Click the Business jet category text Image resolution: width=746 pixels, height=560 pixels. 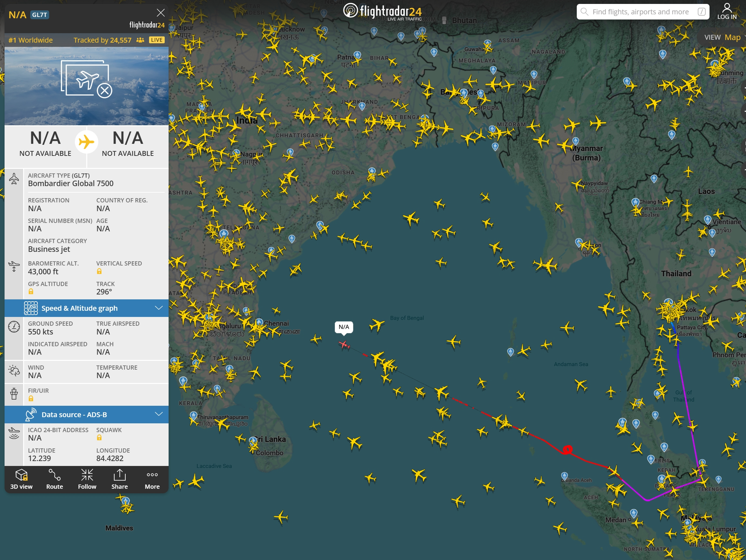[x=49, y=249]
